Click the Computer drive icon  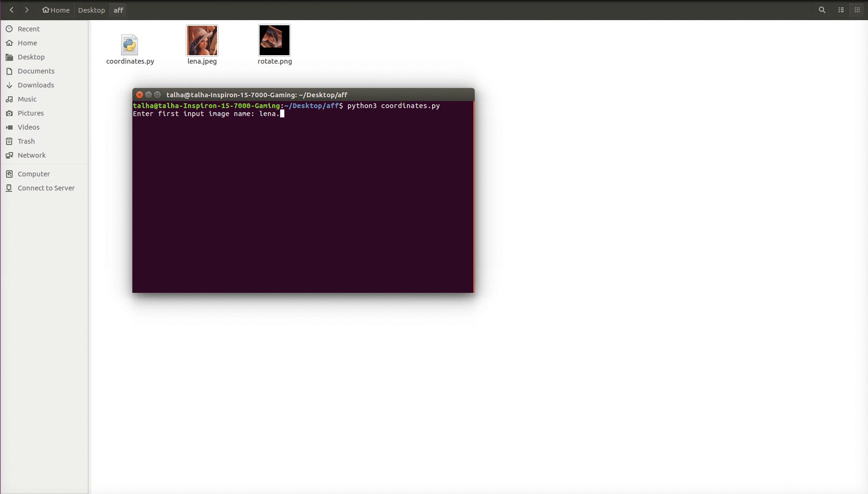tap(9, 174)
